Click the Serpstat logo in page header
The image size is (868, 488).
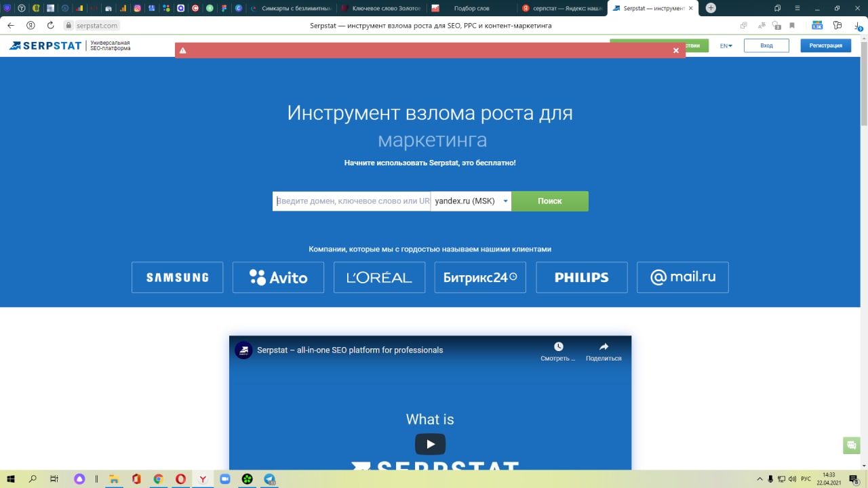coord(45,45)
